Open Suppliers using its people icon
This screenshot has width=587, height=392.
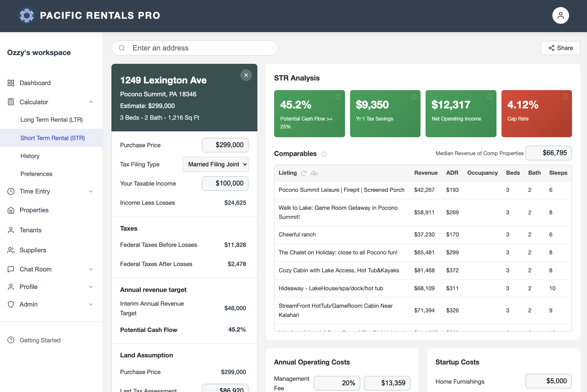[10, 250]
